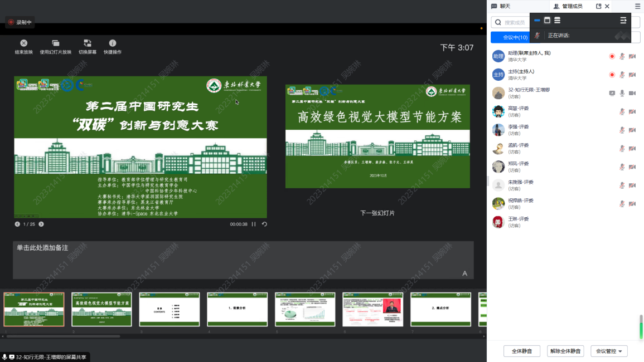Viewport: 644px width, 362px height.
Task: Go to previous slide using left arrow
Action: (17, 224)
